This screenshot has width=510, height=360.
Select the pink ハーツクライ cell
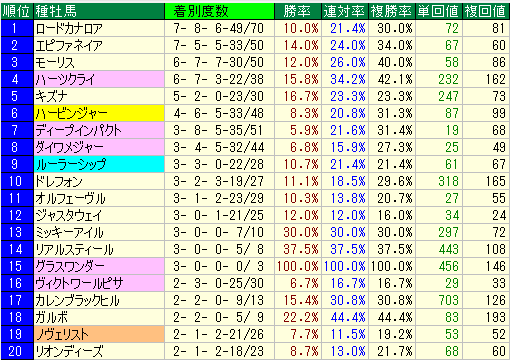[x=99, y=79]
